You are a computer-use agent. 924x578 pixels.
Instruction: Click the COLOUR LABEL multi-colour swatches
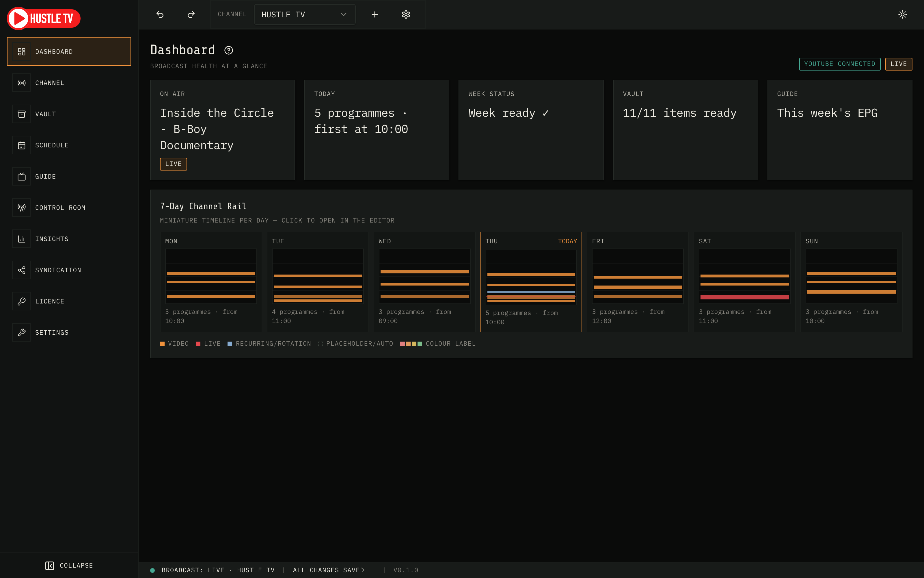coord(411,344)
